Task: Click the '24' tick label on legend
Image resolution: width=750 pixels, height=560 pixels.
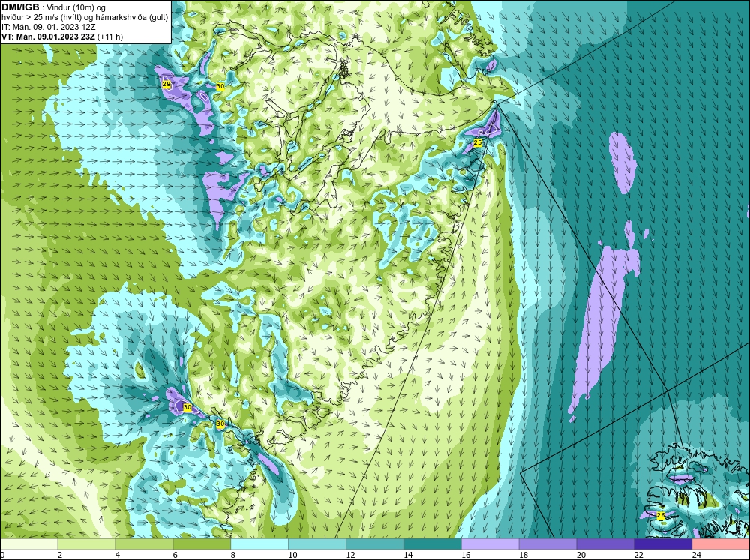Action: click(697, 555)
